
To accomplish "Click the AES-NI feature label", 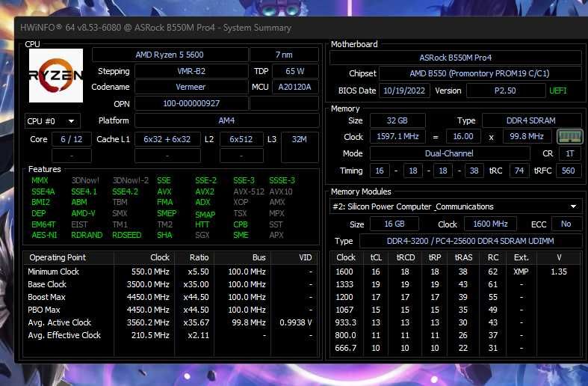I will tap(44, 236).
